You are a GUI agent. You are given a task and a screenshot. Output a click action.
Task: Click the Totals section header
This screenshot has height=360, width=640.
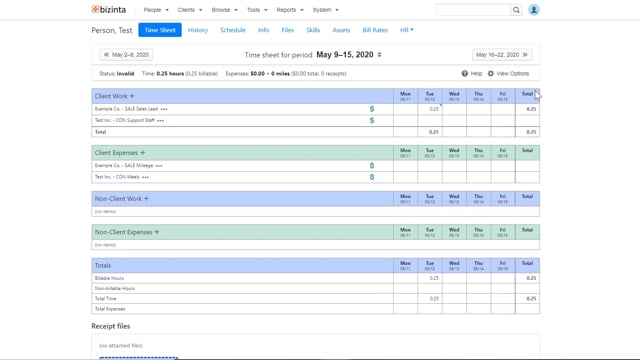pyautogui.click(x=103, y=265)
